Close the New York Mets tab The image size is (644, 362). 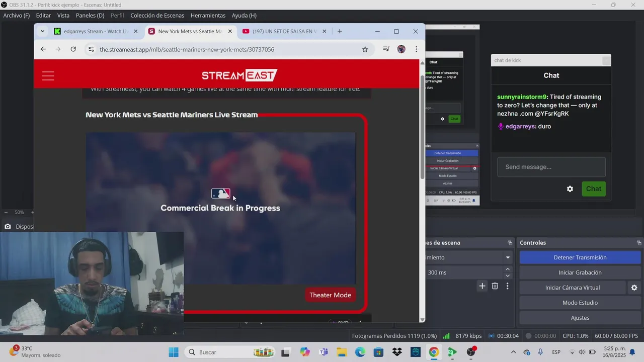tap(230, 31)
